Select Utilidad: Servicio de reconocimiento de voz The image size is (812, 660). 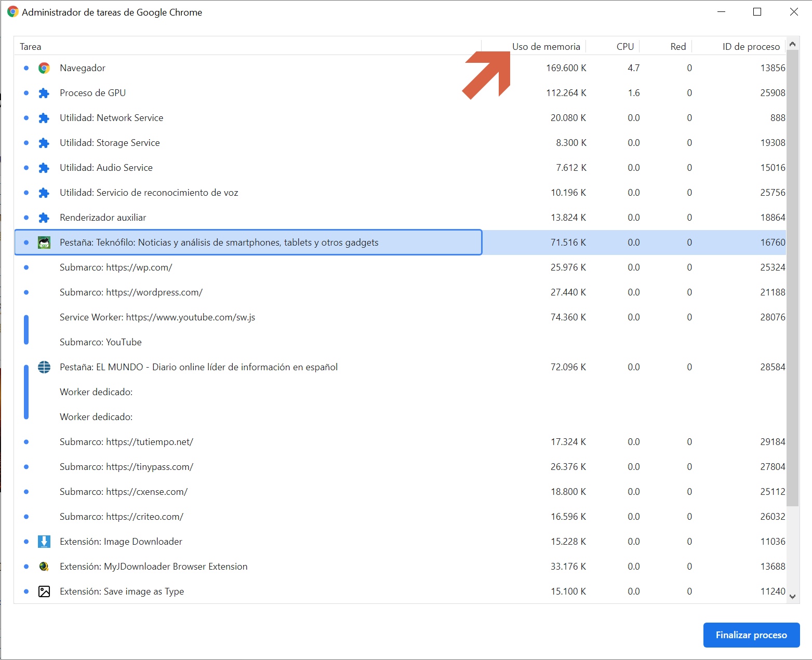(x=400, y=193)
